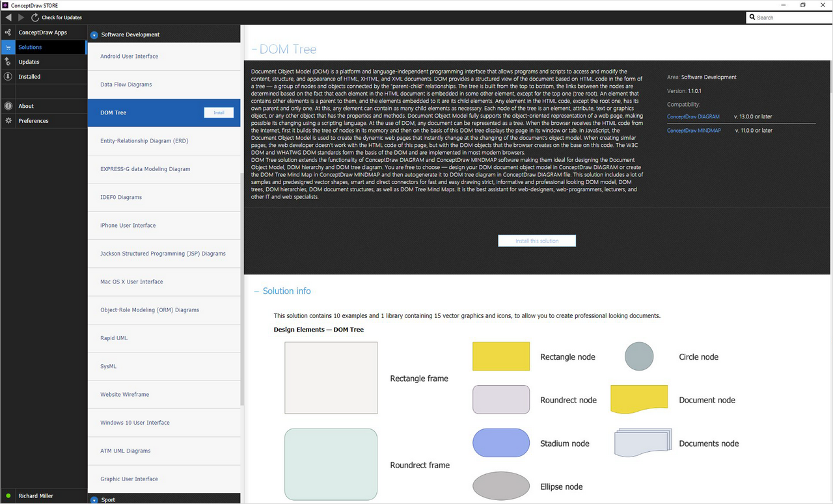Click the Rectangle frame shape preview

pos(331,378)
